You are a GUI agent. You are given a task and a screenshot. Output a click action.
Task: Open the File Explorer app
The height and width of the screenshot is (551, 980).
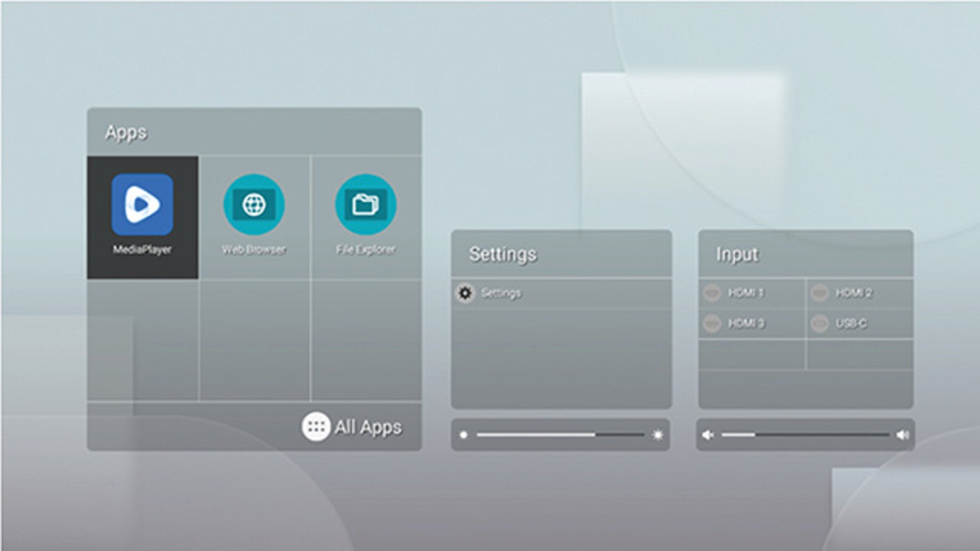(366, 205)
